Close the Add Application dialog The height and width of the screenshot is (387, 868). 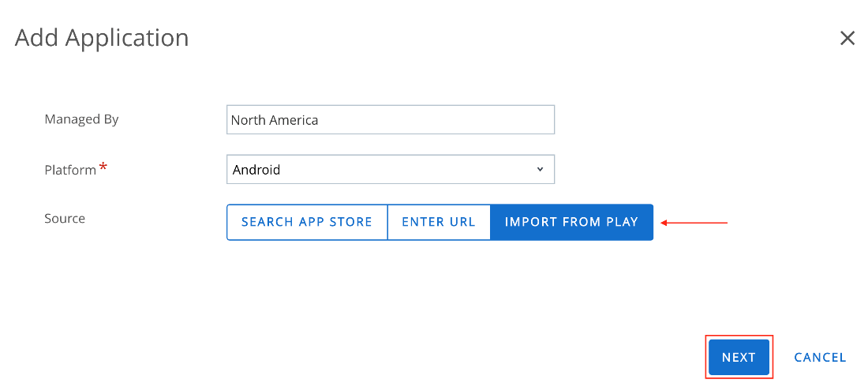[x=847, y=38]
